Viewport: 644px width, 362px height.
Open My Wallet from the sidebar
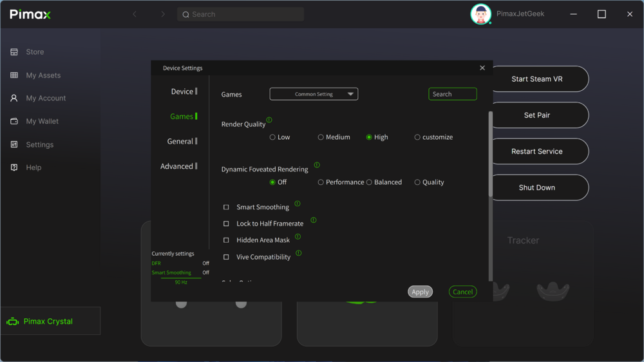tap(42, 121)
